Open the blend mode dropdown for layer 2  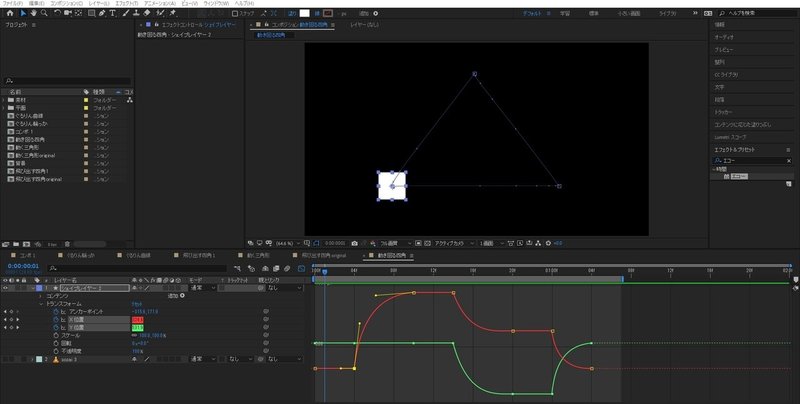(203, 359)
